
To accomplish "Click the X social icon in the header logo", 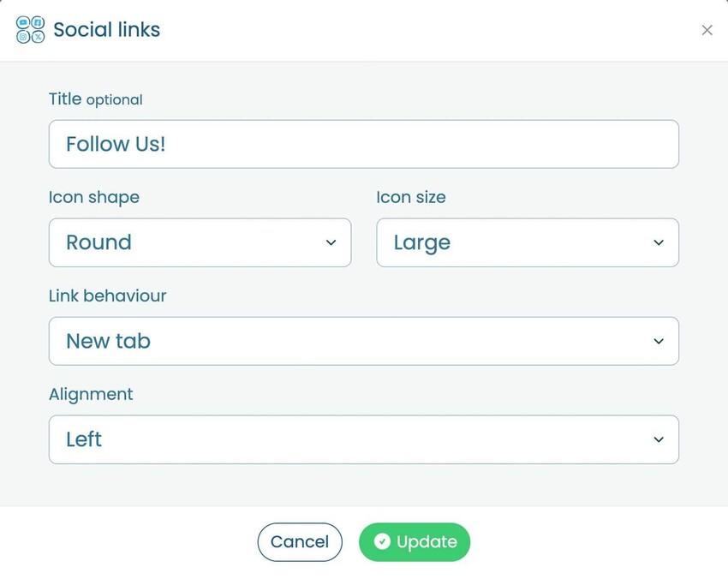I will pyautogui.click(x=38, y=36).
